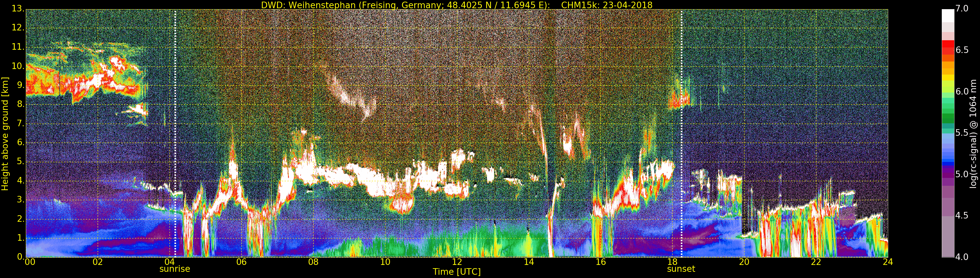Click the "6.5" colorbar tick label
Viewport: 980px width, 278px height.
(x=962, y=50)
